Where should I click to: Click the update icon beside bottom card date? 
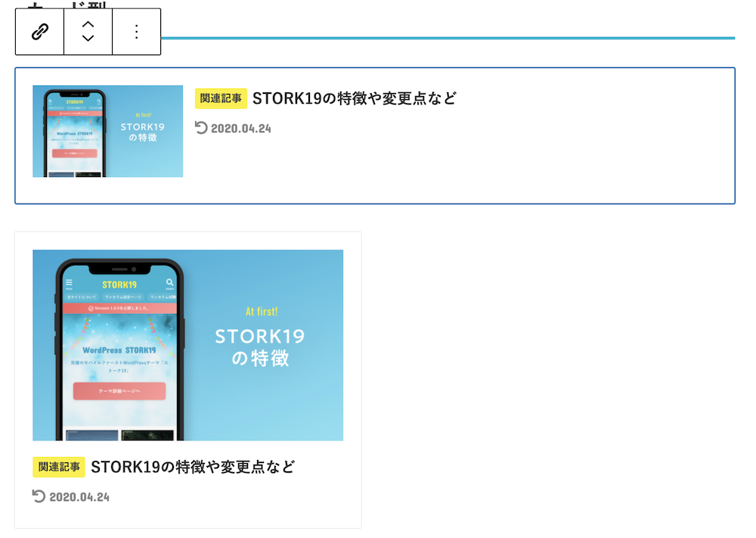(x=39, y=496)
